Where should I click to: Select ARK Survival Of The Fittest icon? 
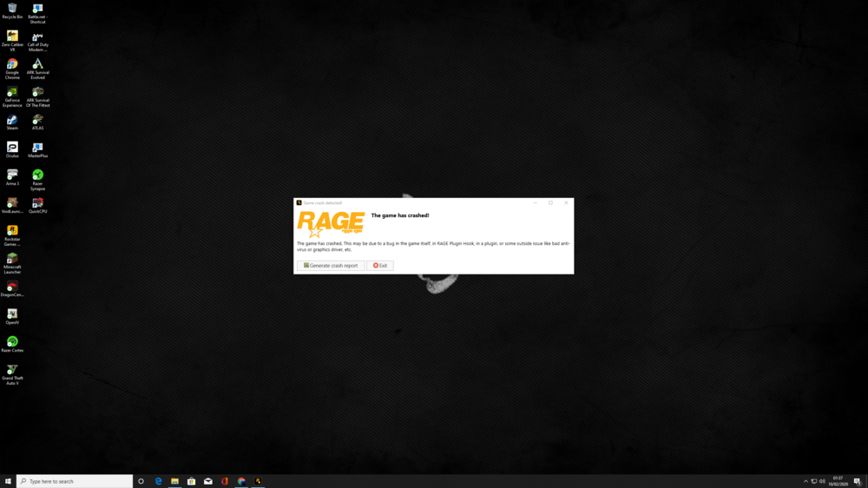(37, 96)
